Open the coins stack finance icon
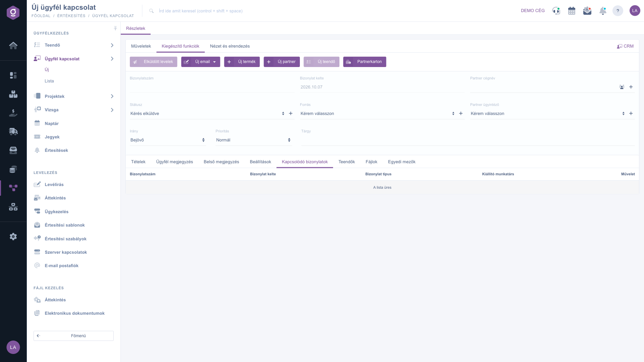 click(x=13, y=169)
